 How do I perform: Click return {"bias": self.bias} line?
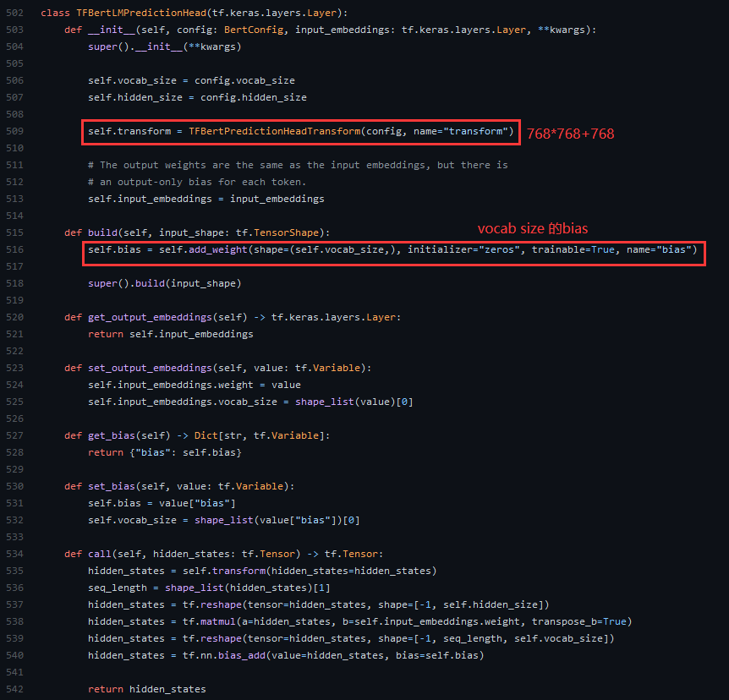[x=165, y=453]
